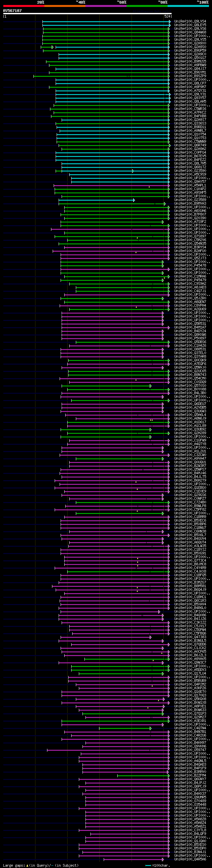Click the purple ~60% identity color segment
This screenshot has width=212, height=868.
pyautogui.click(x=106, y=6)
